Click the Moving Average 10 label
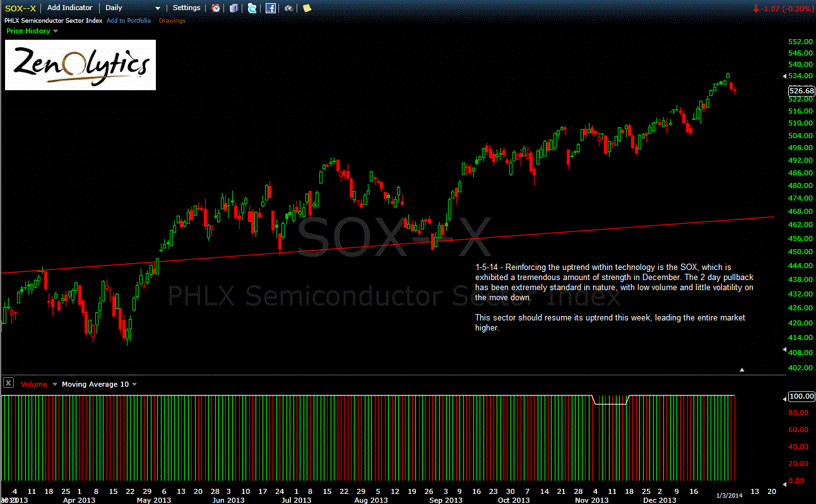Image resolution: width=816 pixels, height=504 pixels. [x=95, y=384]
